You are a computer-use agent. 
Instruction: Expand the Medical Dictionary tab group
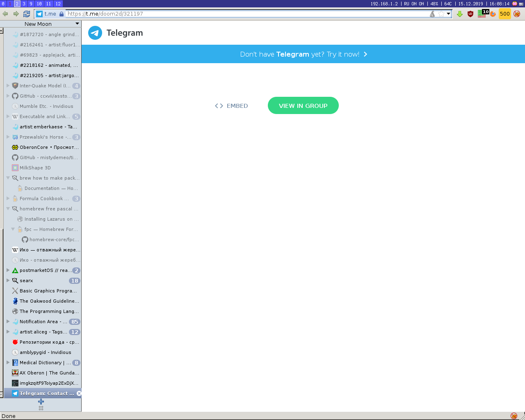point(8,363)
